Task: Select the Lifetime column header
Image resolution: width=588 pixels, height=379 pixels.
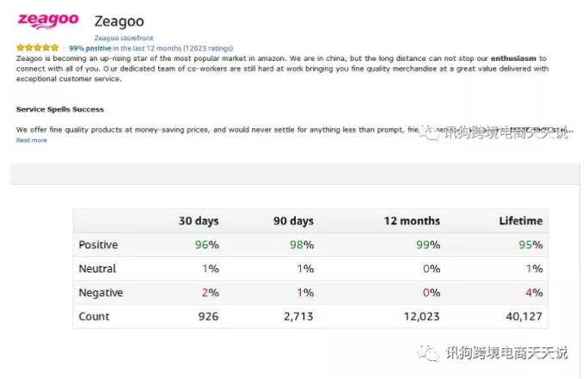Action: click(520, 221)
